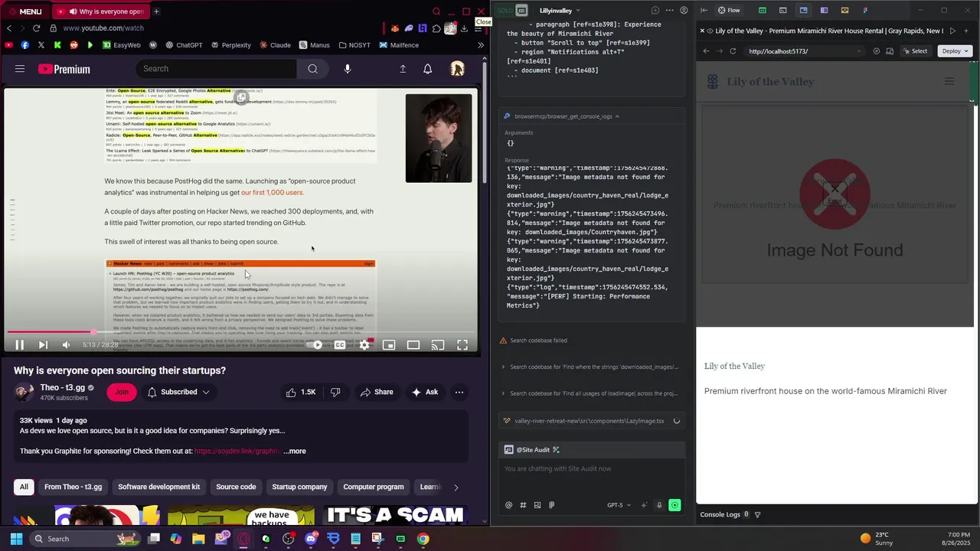Viewport: 980px width, 551px height.
Task: Open YouTube create upload icon
Action: (x=403, y=69)
